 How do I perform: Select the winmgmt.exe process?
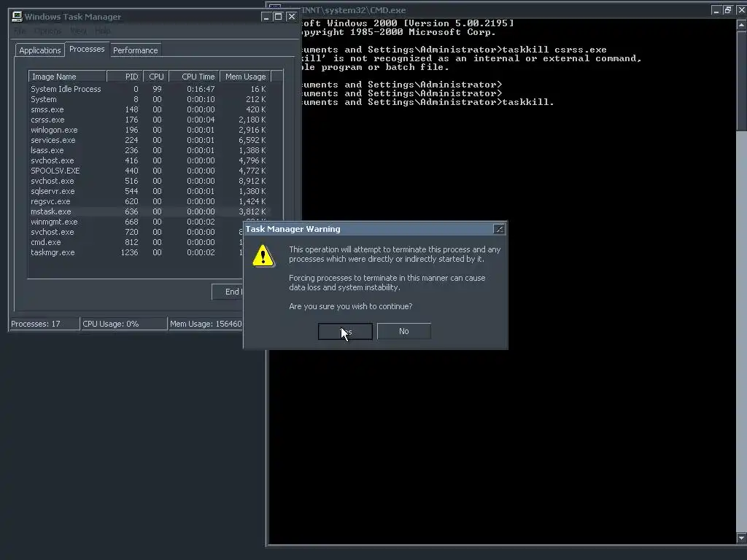click(x=136, y=222)
